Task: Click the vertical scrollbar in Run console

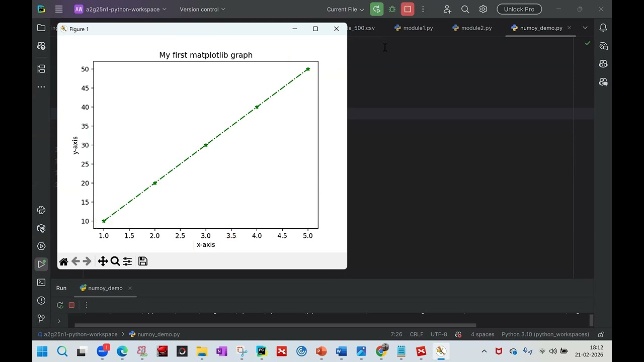Action: pos(591,320)
